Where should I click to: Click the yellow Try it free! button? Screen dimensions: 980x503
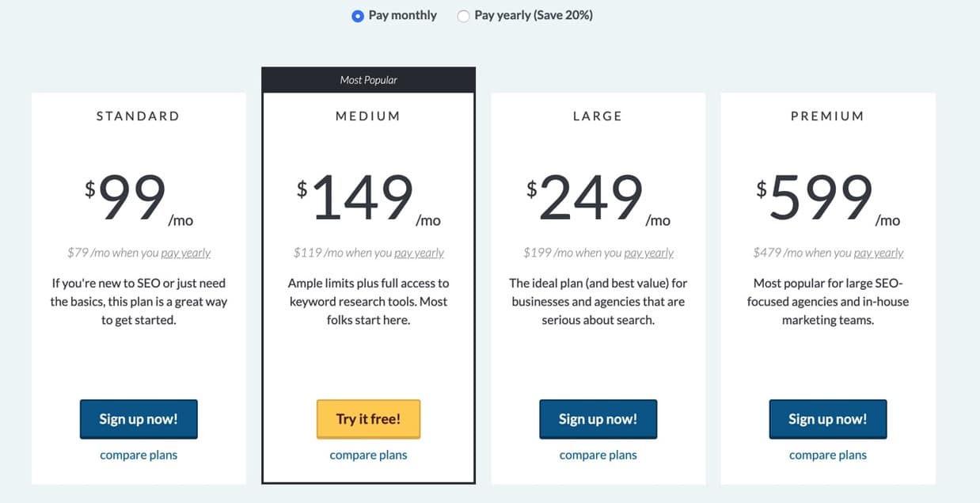click(x=368, y=419)
